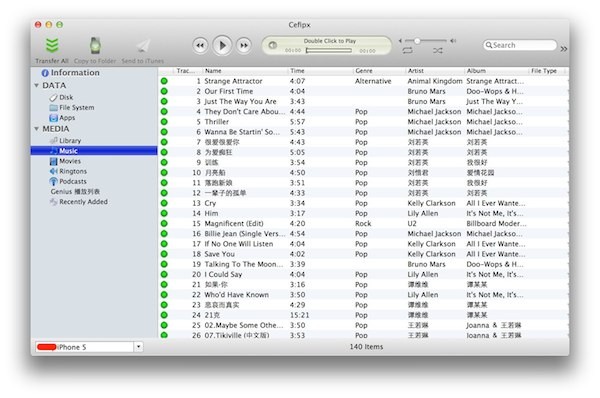Click the 'Double Click to Play' display

330,41
